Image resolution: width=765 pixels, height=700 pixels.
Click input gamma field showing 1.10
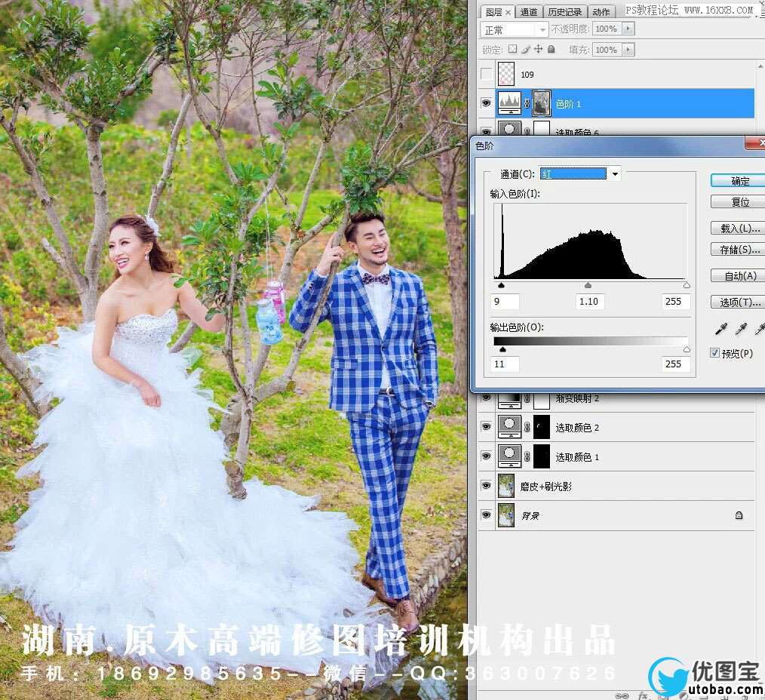pos(589,302)
